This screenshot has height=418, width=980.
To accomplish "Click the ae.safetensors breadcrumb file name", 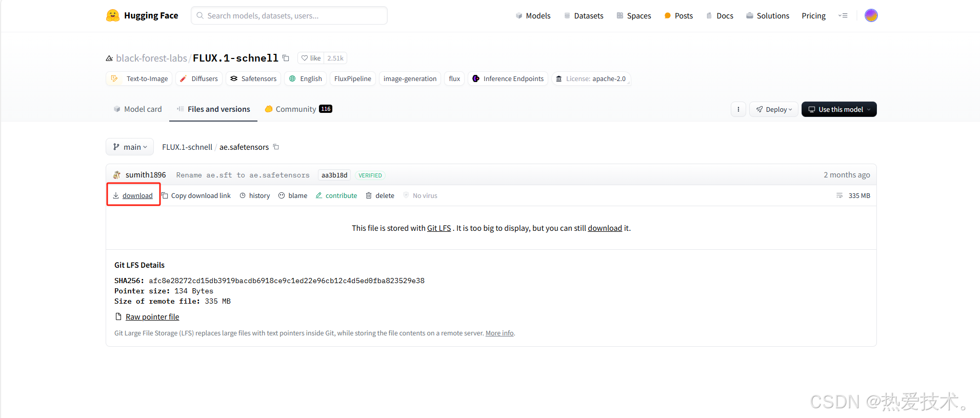I will (244, 147).
